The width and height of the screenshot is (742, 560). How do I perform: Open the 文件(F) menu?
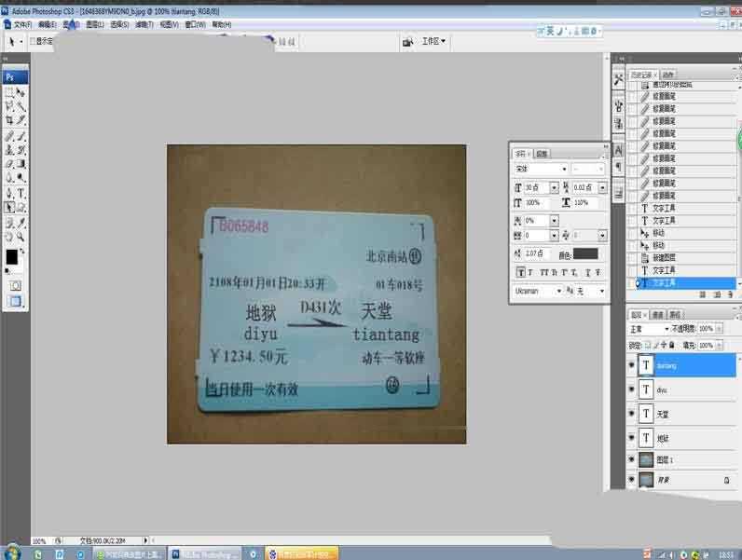click(22, 24)
